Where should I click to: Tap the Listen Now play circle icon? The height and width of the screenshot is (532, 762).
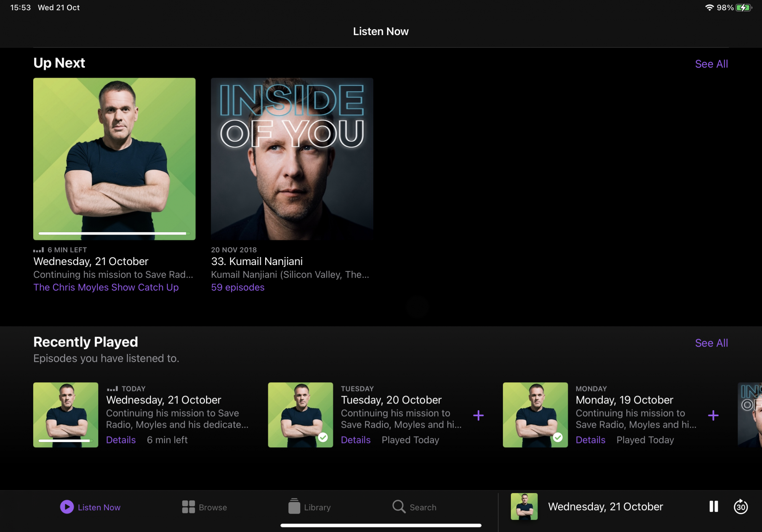pyautogui.click(x=67, y=507)
